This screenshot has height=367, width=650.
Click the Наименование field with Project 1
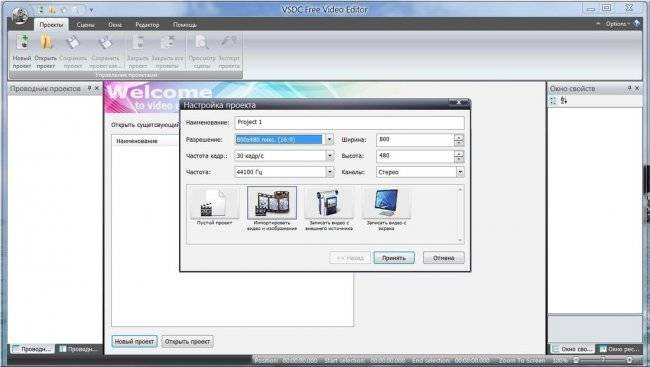(349, 122)
